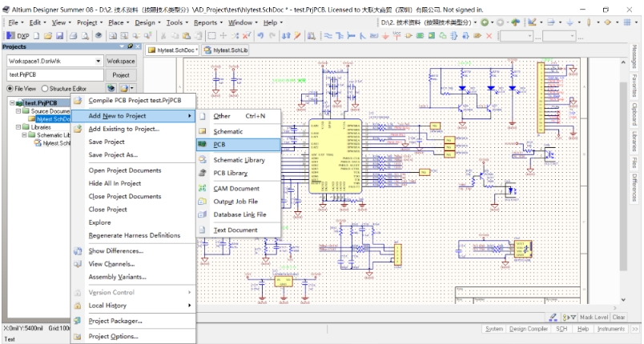Open the drawing utilities pencil icon

click(533, 22)
